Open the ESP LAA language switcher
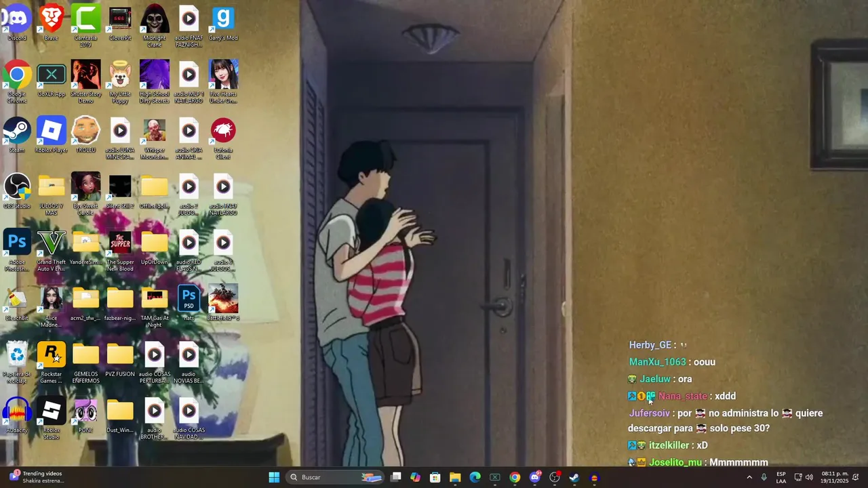 (781, 477)
